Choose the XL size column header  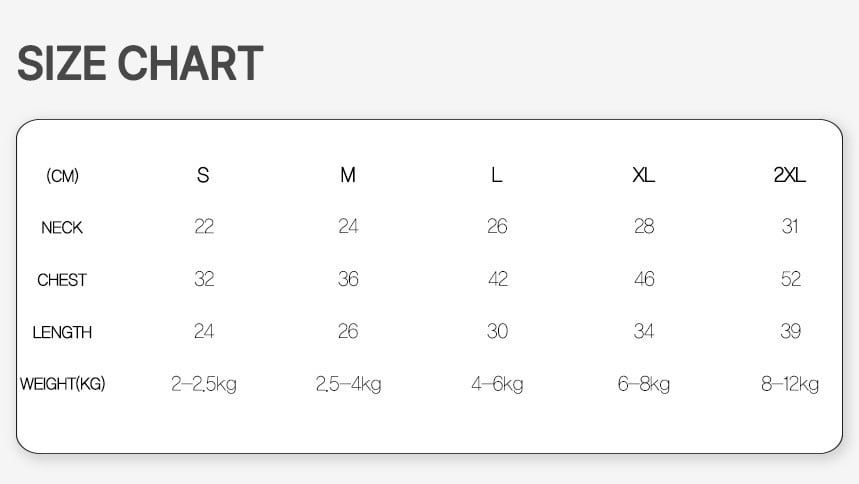(x=644, y=175)
